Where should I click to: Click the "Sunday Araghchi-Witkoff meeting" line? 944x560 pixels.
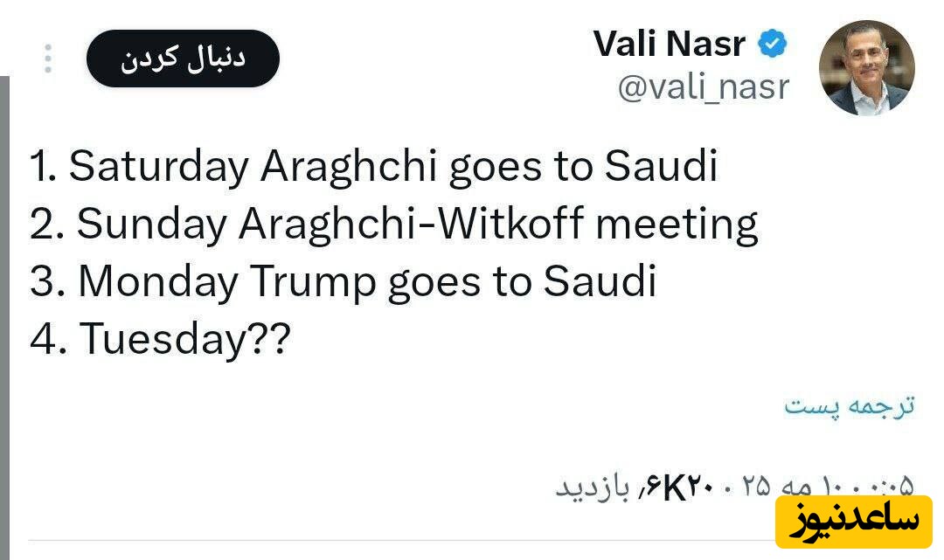(x=393, y=224)
